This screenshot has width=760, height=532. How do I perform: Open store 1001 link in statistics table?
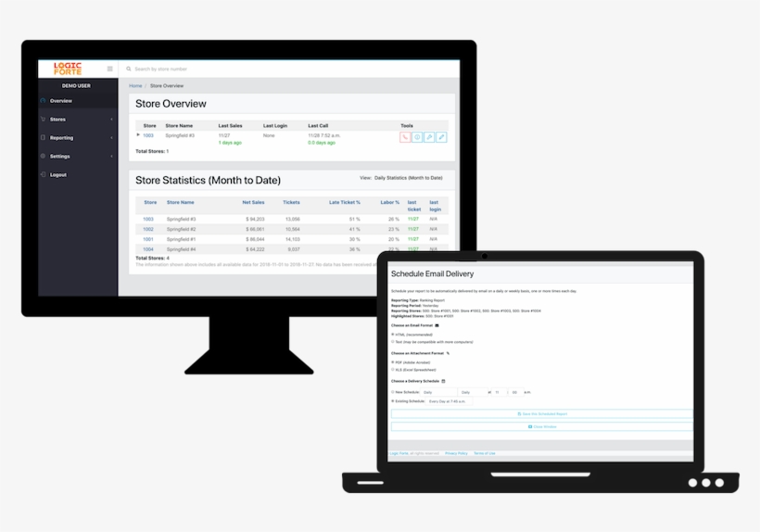148,239
